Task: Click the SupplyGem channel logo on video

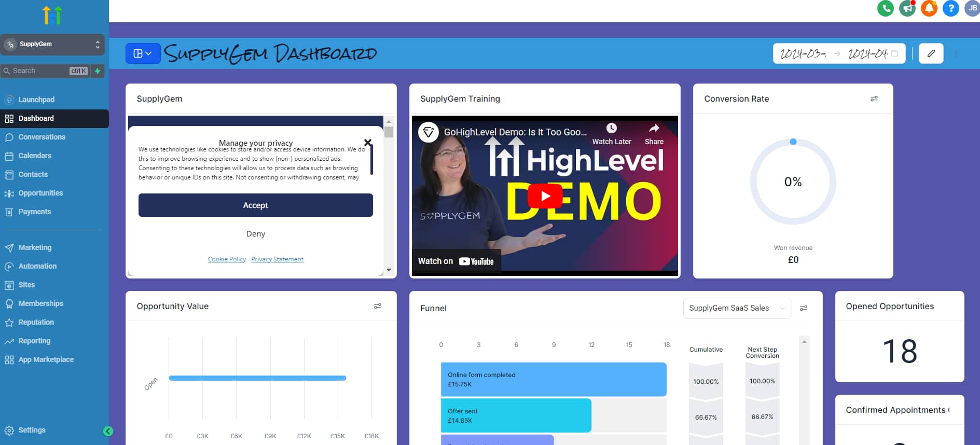Action: (x=428, y=132)
